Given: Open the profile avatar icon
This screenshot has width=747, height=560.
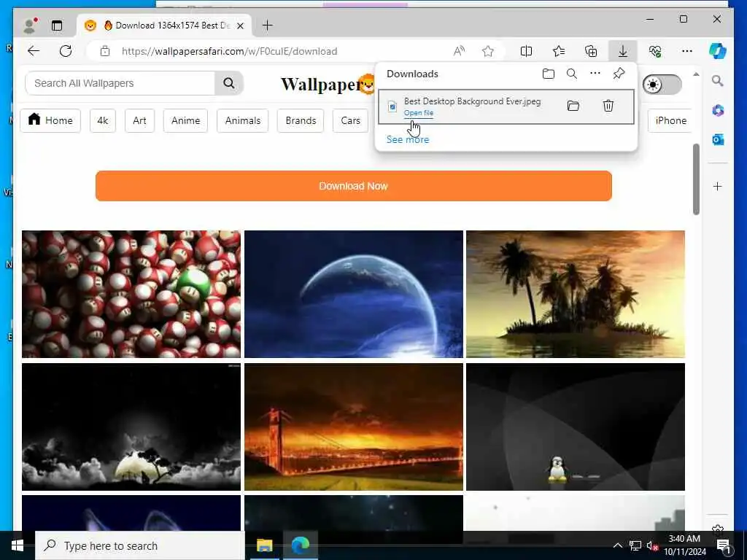Looking at the screenshot, I should [x=30, y=26].
